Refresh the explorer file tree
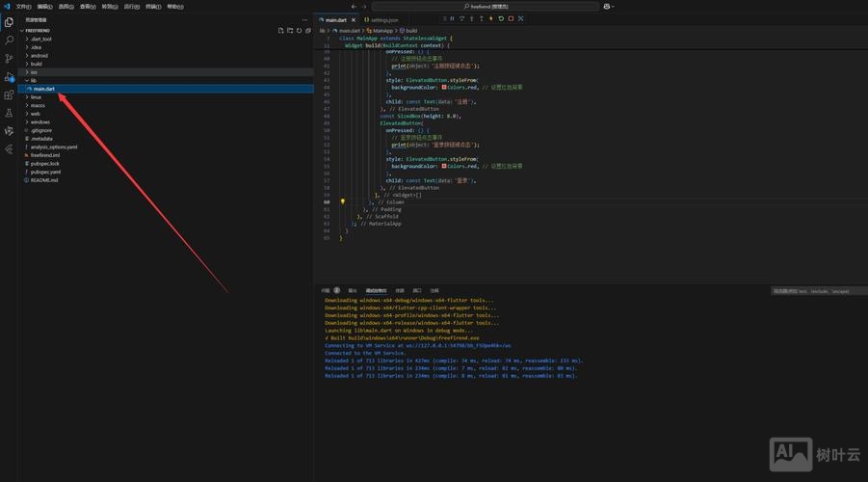868x482 pixels. 299,31
